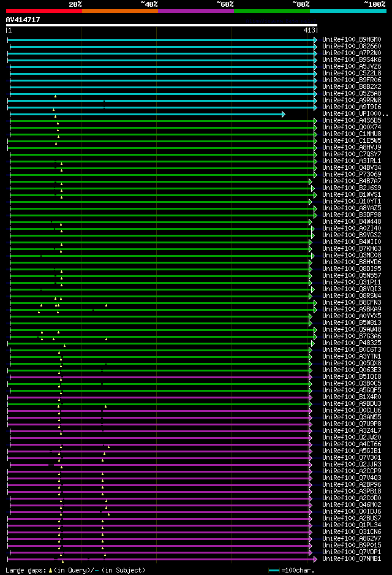Select the UniRef100_A8HVJ9 label
Screen dimensions: 392x575
point(352,147)
